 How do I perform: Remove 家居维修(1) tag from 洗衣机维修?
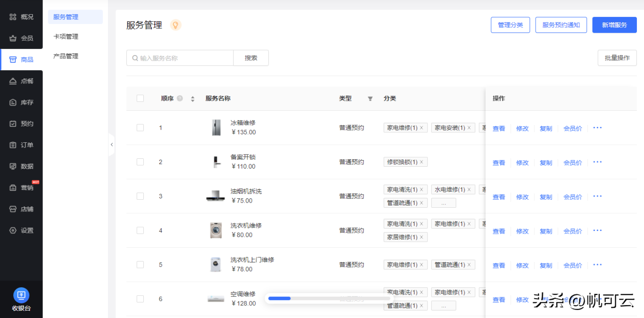click(x=421, y=237)
